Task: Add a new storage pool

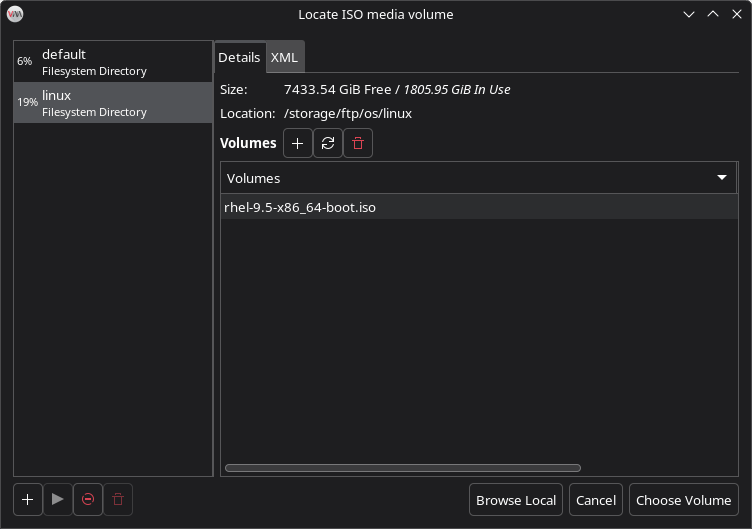Action: tap(28, 499)
